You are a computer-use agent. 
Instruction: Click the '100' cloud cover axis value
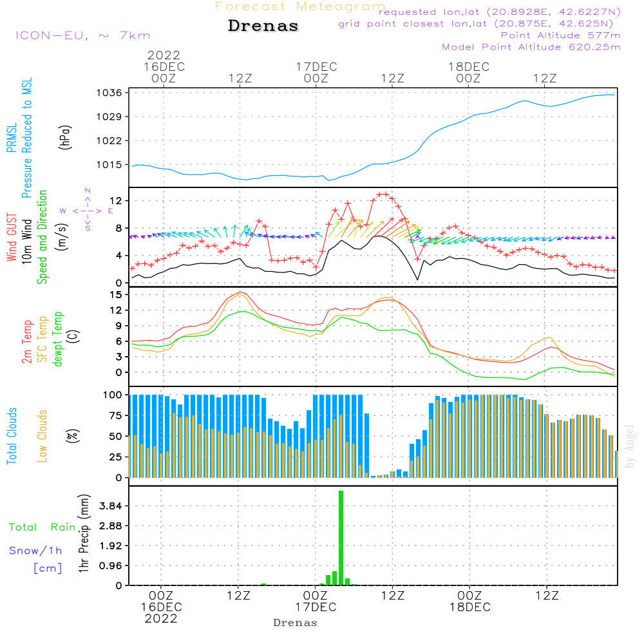coord(112,395)
